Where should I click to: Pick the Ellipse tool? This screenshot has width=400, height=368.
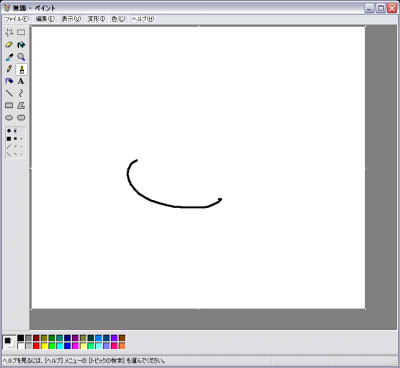point(9,118)
